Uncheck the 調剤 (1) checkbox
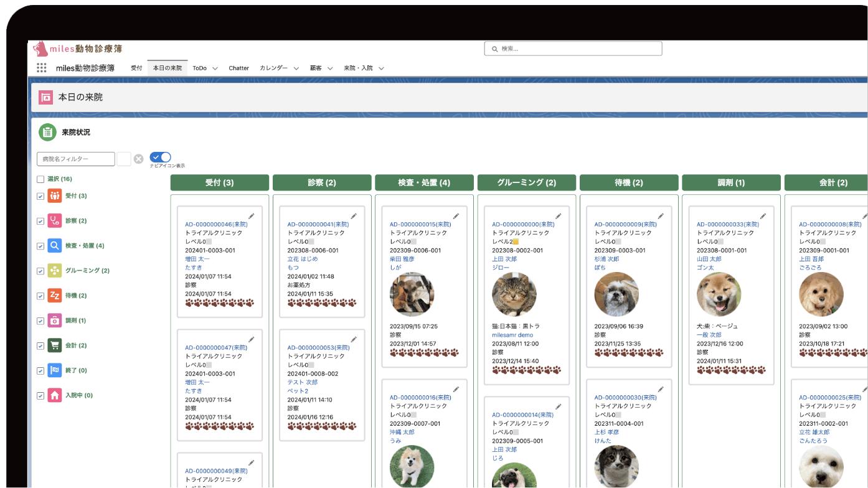This screenshot has height=488, width=868. click(x=40, y=321)
